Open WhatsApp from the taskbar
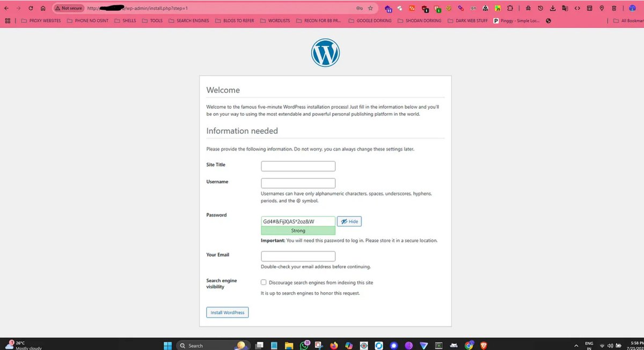 pos(304,345)
